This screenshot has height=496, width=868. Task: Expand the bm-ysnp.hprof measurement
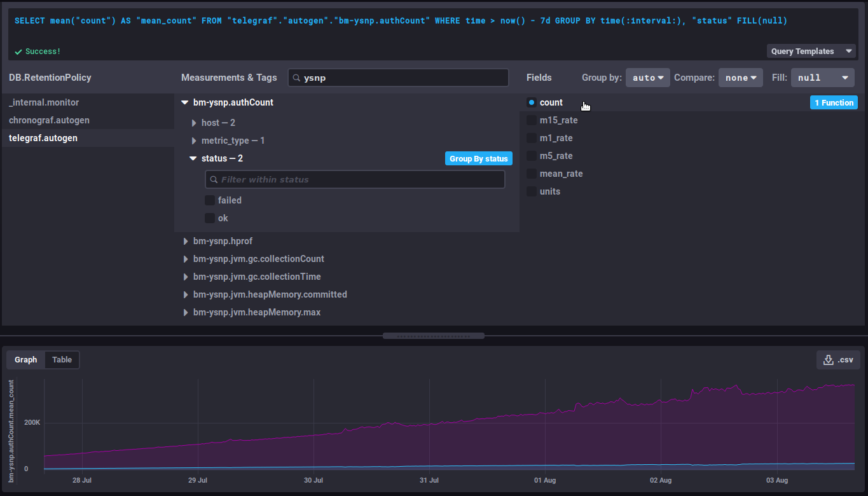click(x=186, y=241)
